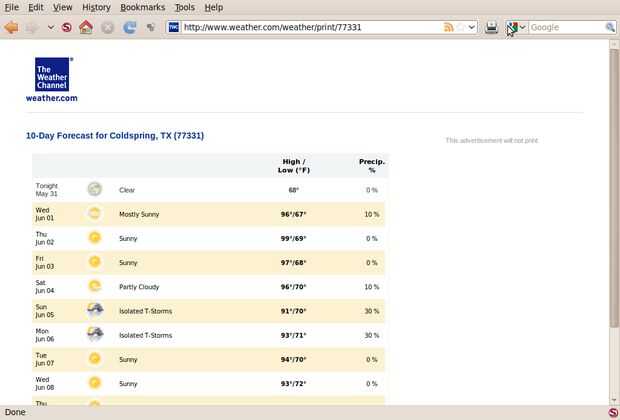
Task: Click the small grey toolbar icon before address bar
Action: 150,27
